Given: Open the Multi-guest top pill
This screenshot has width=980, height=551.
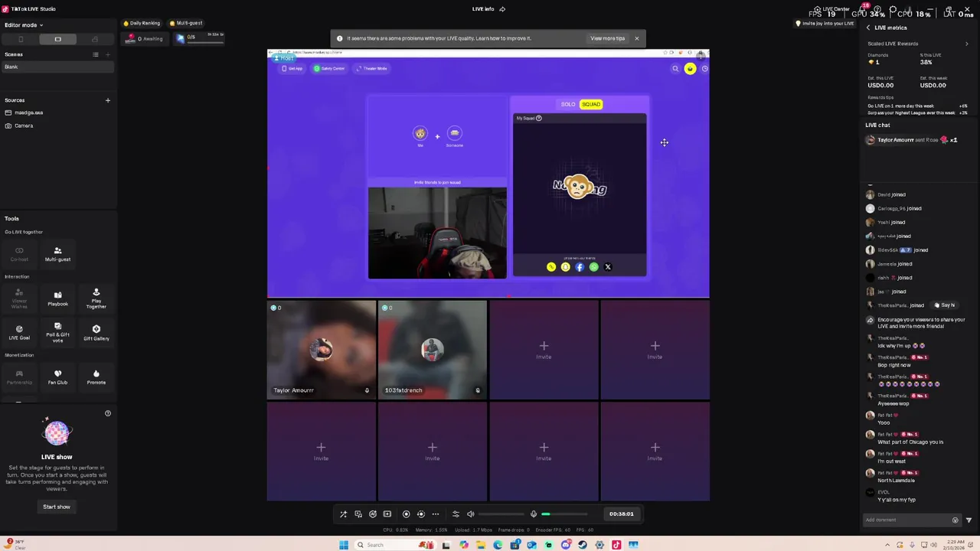Looking at the screenshot, I should [186, 23].
